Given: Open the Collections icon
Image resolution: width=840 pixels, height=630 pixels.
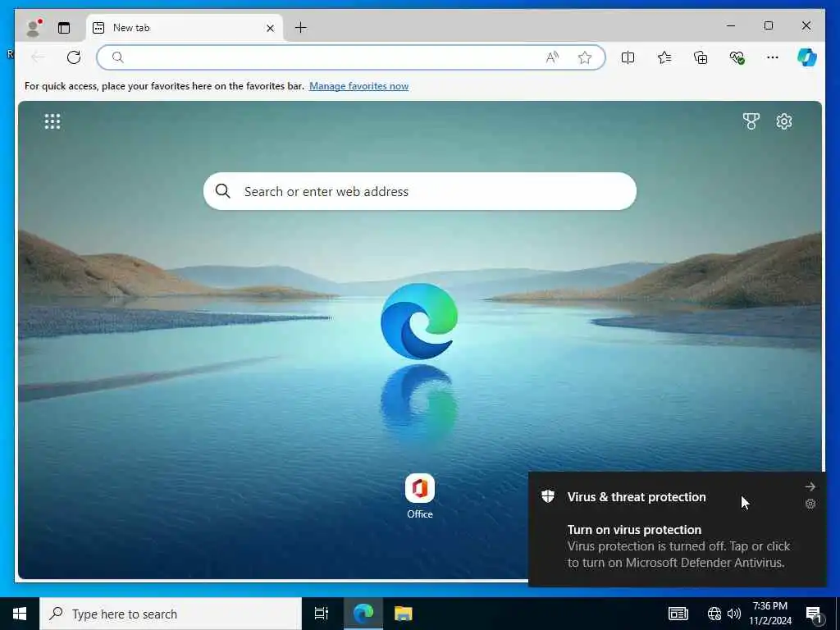Looking at the screenshot, I should point(701,57).
